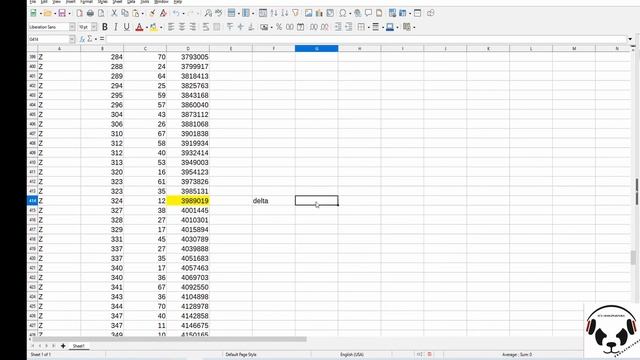Insert a comment
640x360 pixels.
point(368,13)
